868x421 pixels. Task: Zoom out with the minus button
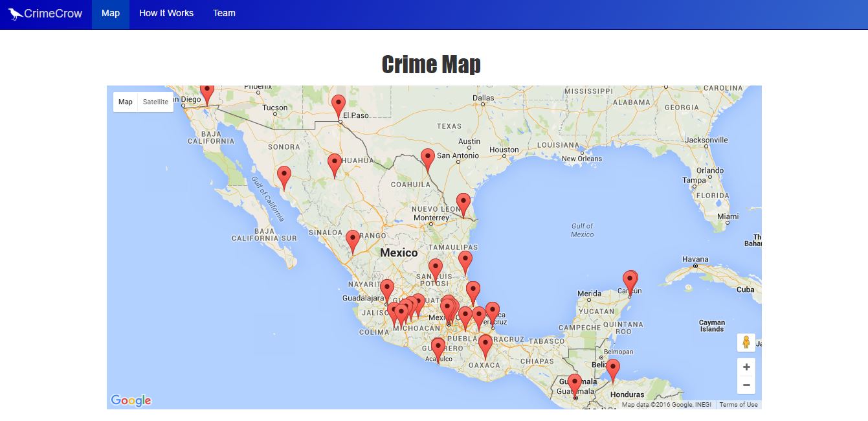[746, 385]
